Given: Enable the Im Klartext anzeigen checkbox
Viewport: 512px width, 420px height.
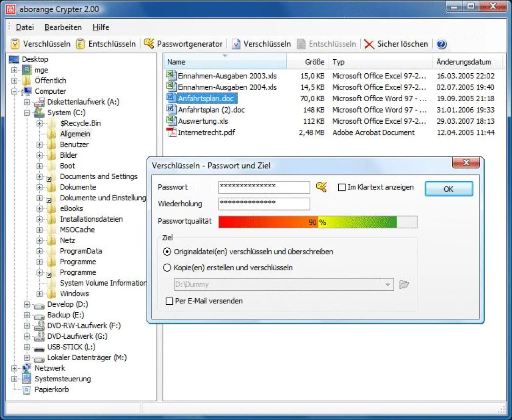Looking at the screenshot, I should click(x=341, y=187).
